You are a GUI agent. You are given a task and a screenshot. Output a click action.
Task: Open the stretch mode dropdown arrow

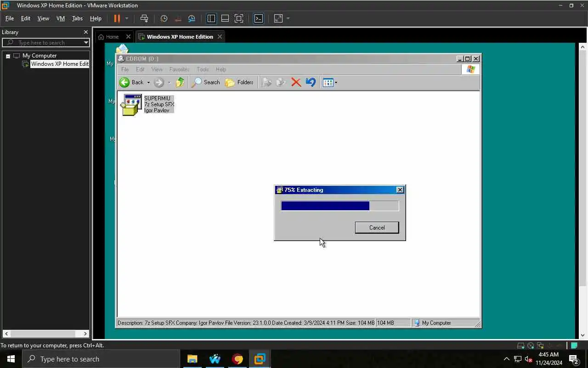[288, 18]
